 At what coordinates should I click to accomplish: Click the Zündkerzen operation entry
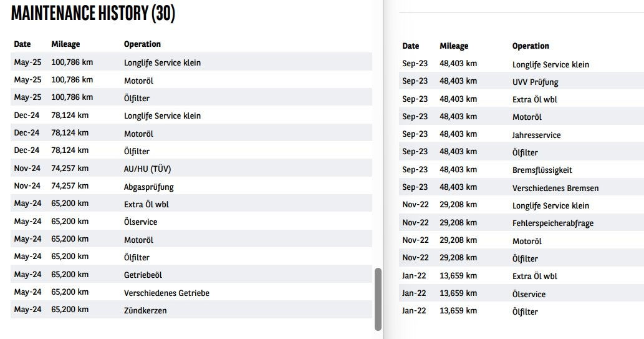(145, 310)
